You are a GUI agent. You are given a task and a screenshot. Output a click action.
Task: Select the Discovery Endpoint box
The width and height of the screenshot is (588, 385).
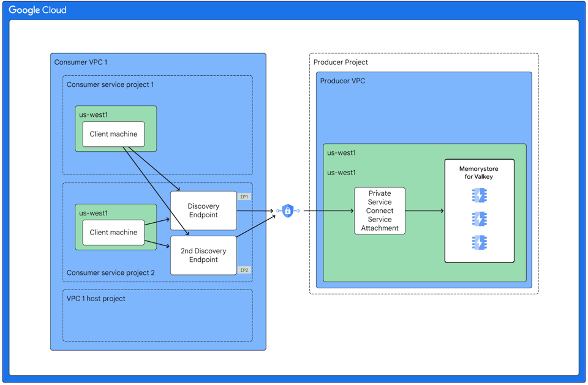click(203, 211)
